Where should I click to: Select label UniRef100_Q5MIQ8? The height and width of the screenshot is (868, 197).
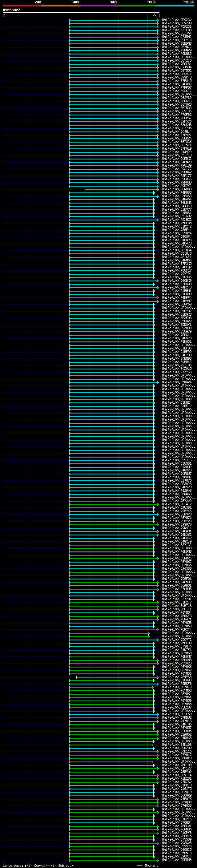click(177, 765)
